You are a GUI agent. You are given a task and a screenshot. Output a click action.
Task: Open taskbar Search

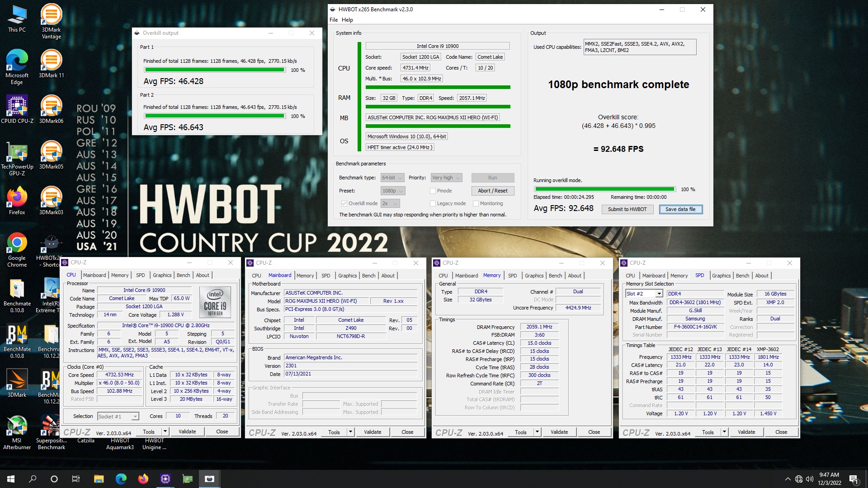pyautogui.click(x=33, y=479)
